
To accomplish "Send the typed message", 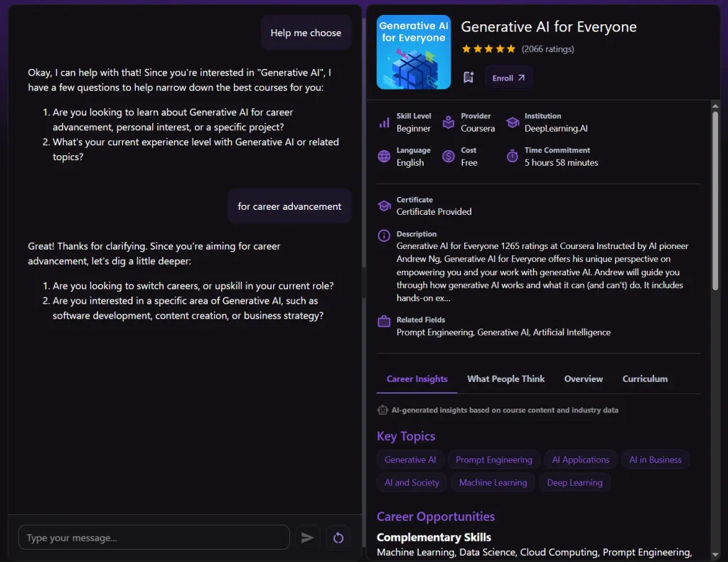I will coord(308,538).
